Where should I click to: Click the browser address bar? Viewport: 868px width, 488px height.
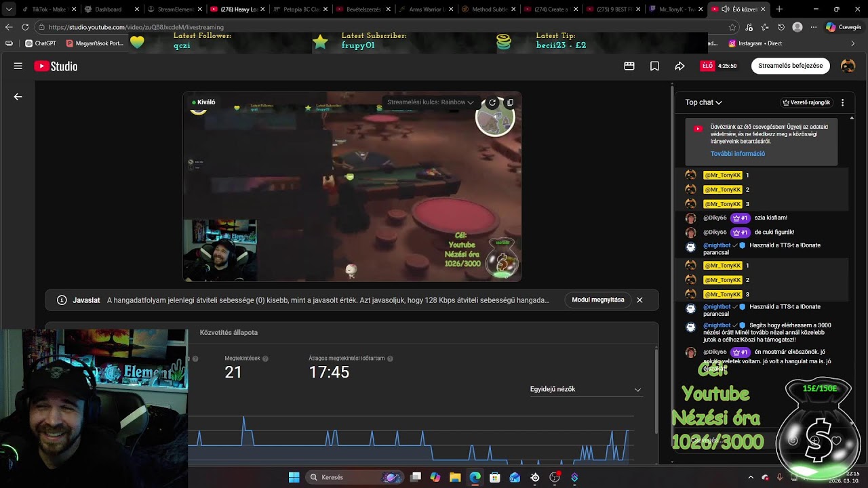(380, 27)
